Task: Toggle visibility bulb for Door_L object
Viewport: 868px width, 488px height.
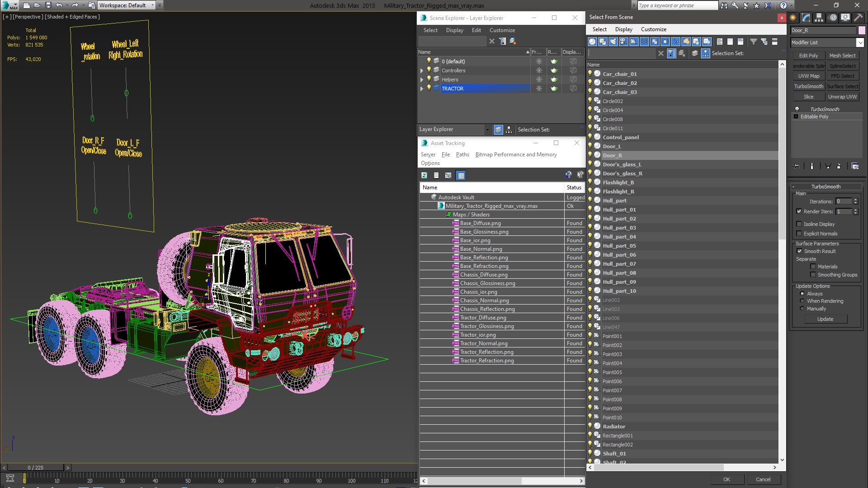Action: (590, 146)
